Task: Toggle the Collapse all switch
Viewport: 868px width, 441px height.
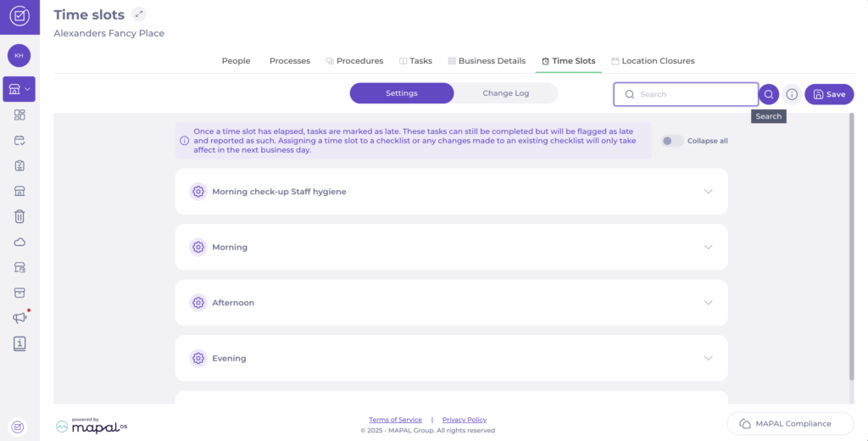Action: [672, 141]
